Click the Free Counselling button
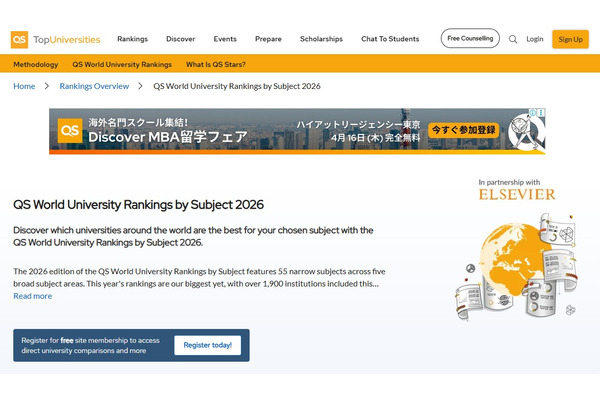Screen dimensions: 600x400 470,38
